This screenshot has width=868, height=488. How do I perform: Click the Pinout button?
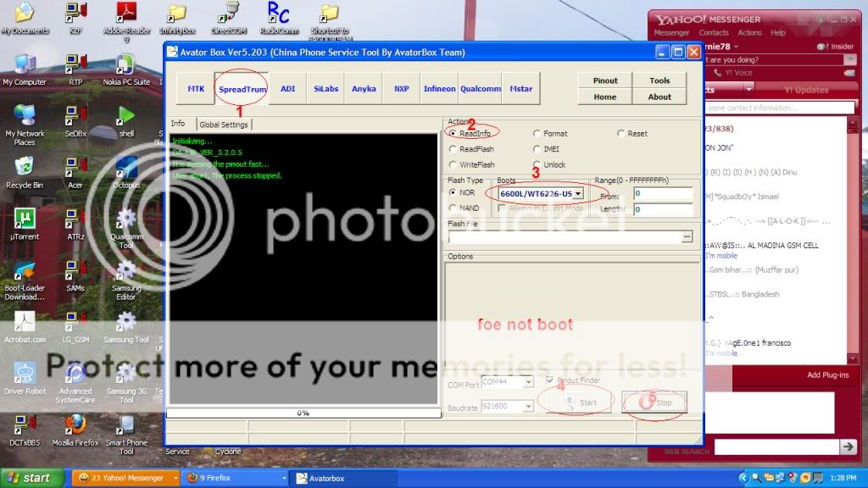[x=605, y=80]
